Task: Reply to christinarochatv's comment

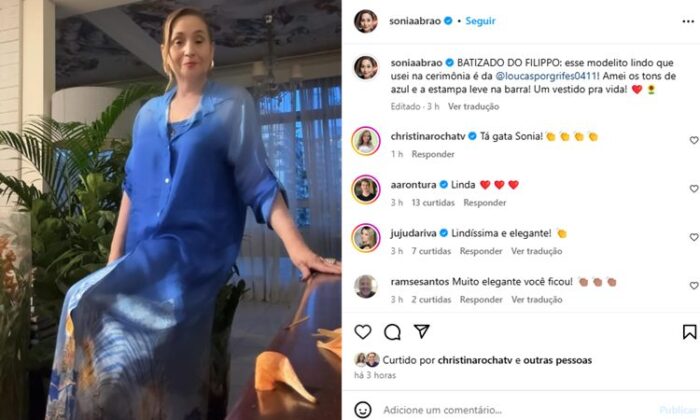Action: point(433,154)
